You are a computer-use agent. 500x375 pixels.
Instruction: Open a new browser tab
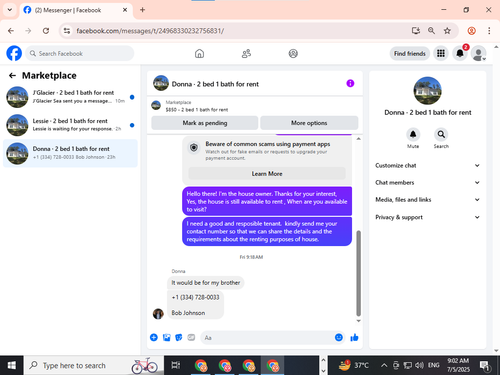pos(142,10)
